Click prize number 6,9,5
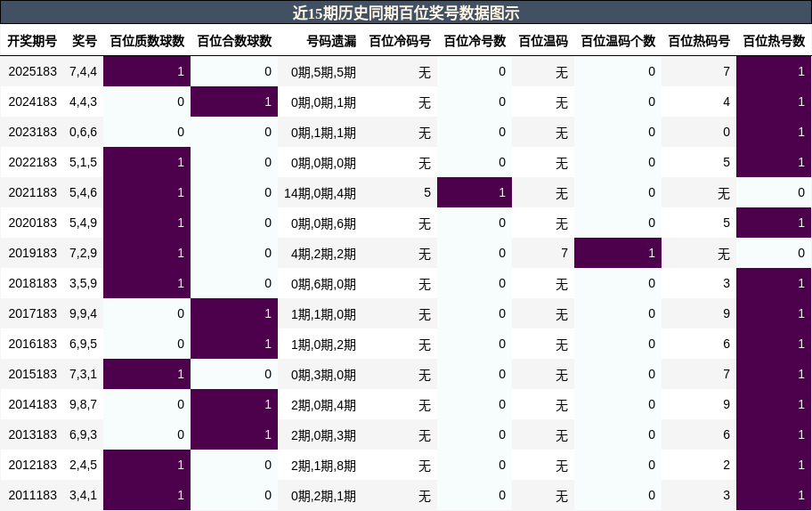Screen dimensions: 812x511 coord(84,345)
